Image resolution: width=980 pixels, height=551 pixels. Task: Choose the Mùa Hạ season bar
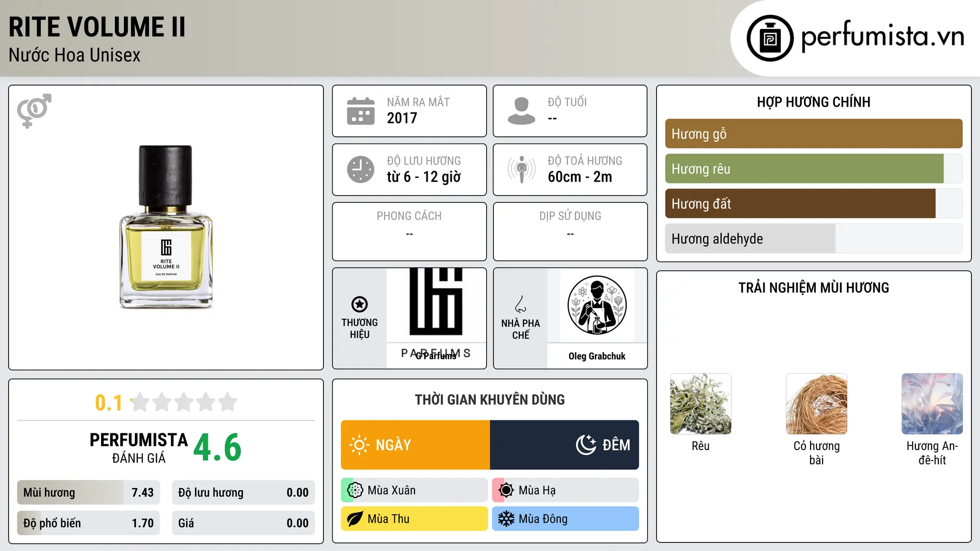pyautogui.click(x=565, y=490)
